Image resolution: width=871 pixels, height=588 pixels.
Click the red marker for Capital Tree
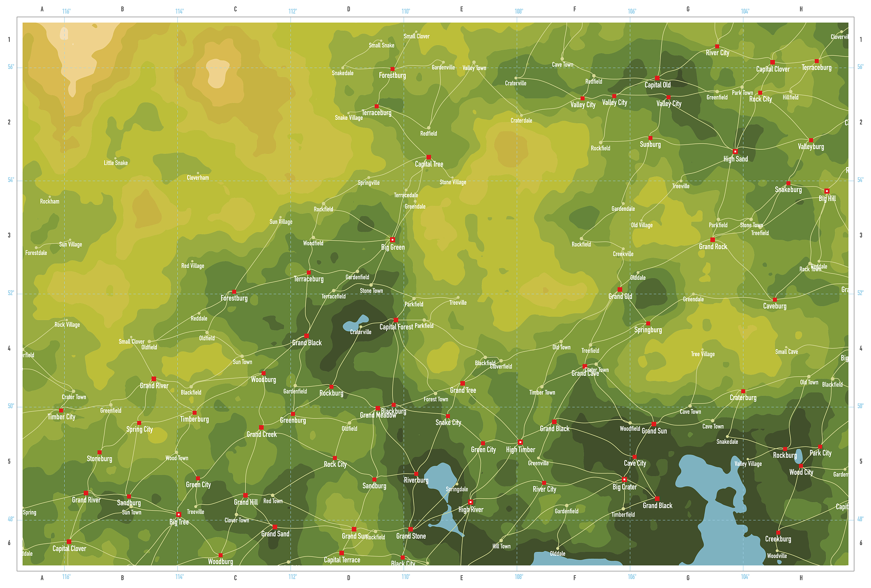pos(429,157)
